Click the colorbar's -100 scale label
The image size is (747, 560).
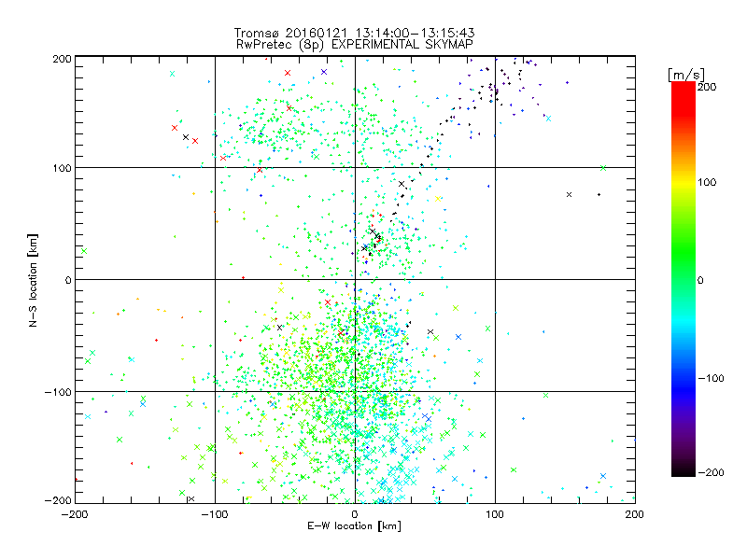pos(711,378)
